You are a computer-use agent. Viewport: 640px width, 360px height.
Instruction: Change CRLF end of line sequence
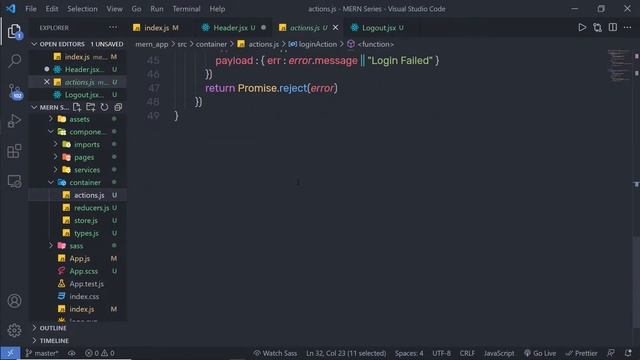pos(467,353)
